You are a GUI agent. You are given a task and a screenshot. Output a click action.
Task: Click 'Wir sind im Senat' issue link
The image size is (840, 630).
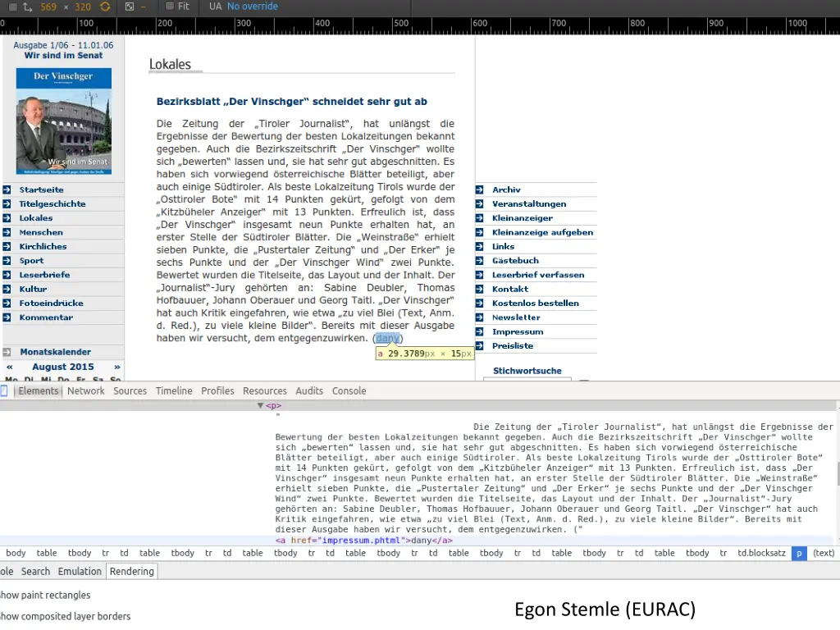(x=63, y=55)
